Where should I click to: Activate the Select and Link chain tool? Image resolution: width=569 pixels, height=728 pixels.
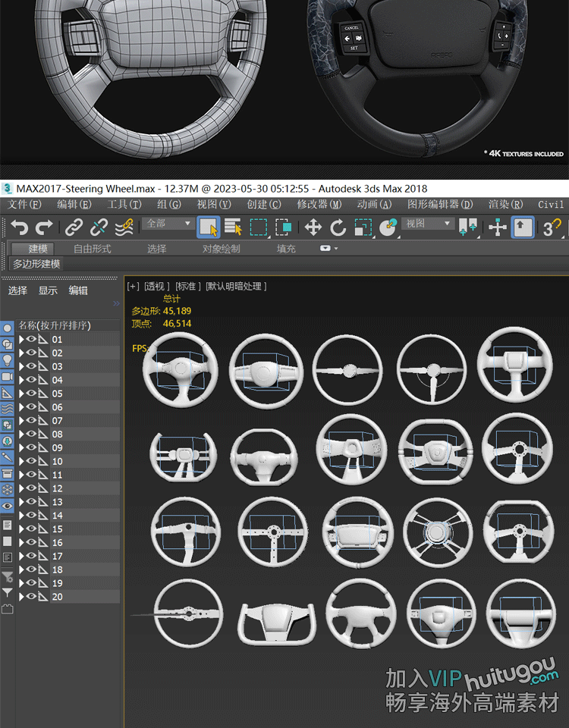click(x=74, y=227)
